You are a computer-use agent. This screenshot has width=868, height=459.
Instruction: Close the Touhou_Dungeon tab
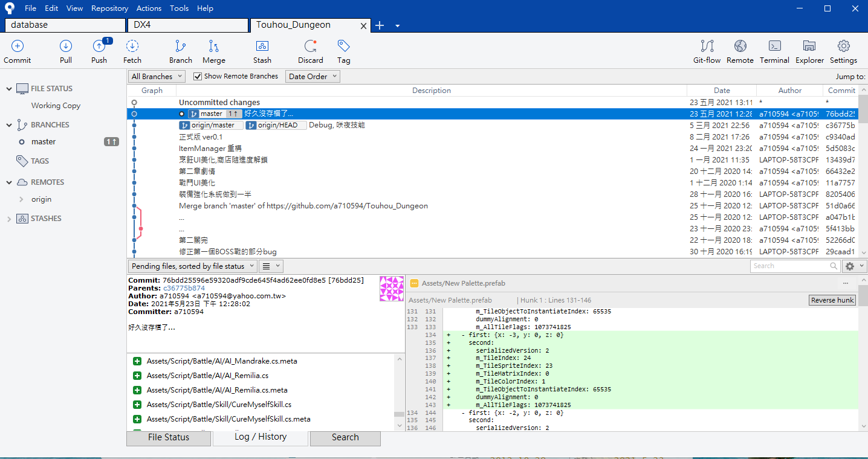(x=363, y=26)
